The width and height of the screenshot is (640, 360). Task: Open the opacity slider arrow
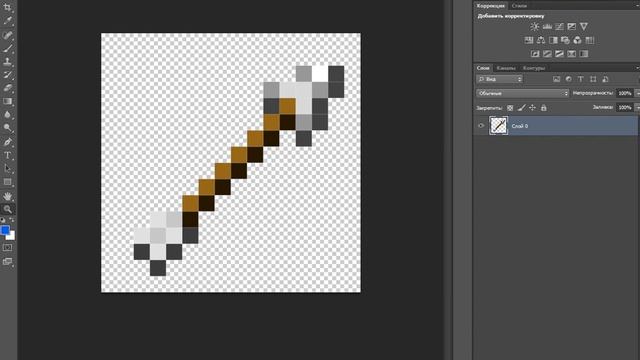(637, 93)
